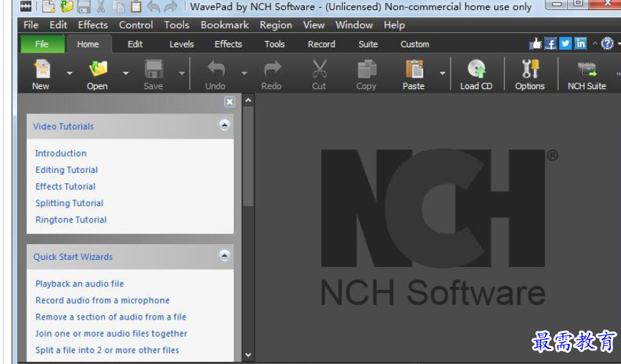The image size is (621, 364).
Task: Launch the NCH Suite toolbar icon
Action: coord(586,70)
